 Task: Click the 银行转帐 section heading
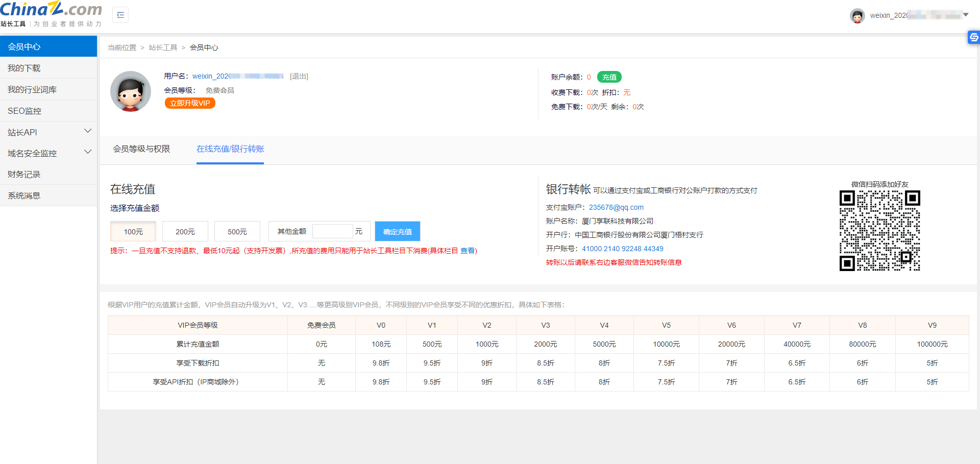click(x=569, y=189)
